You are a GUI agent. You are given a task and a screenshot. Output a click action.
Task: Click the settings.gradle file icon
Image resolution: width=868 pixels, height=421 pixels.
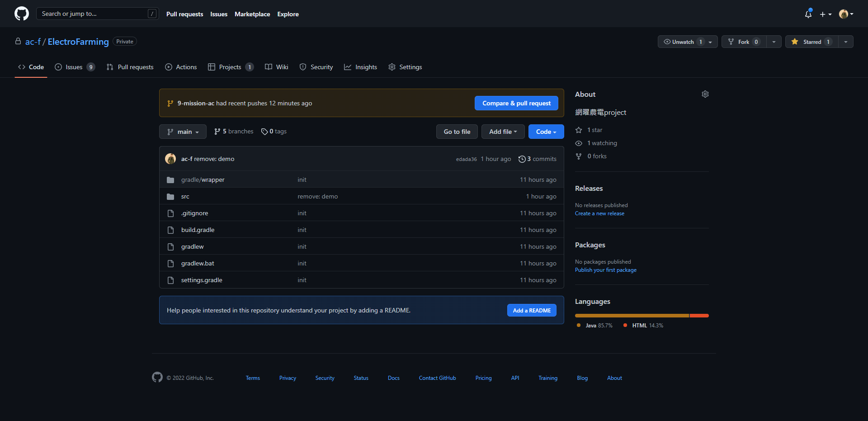pos(170,280)
